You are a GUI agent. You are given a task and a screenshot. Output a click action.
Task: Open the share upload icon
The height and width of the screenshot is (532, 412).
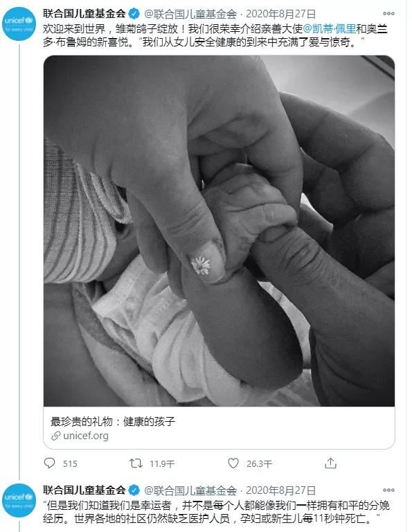coord(330,463)
